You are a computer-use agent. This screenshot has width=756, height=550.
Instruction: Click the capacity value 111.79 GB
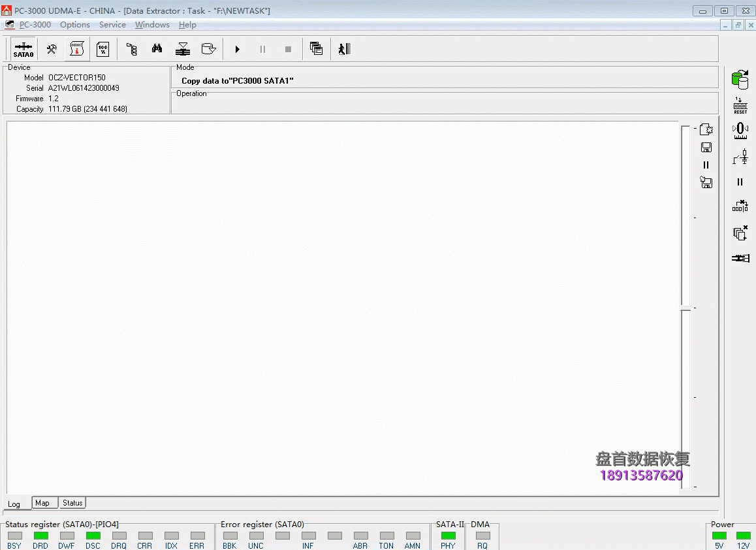click(x=87, y=109)
